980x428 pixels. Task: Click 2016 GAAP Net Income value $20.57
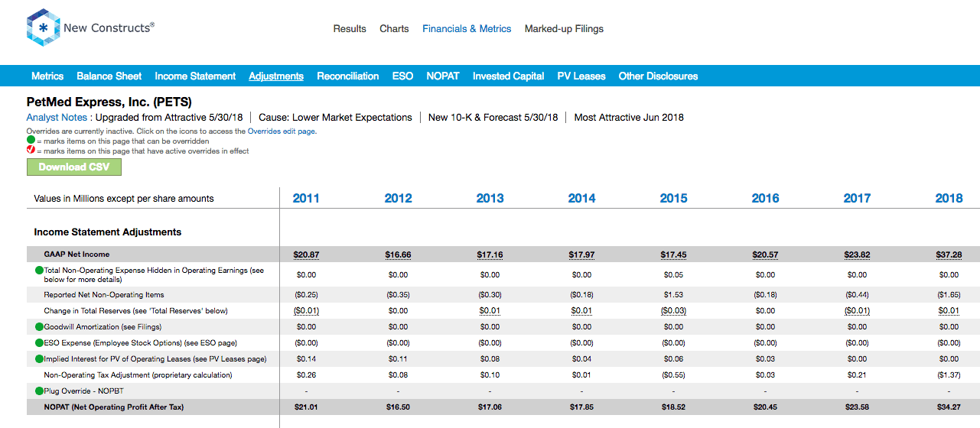click(x=765, y=255)
